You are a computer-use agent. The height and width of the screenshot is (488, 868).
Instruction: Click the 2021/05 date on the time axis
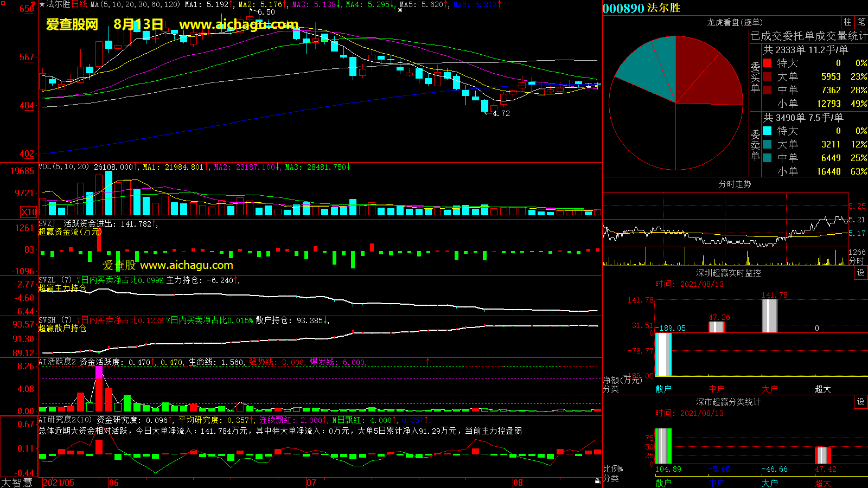(x=59, y=483)
